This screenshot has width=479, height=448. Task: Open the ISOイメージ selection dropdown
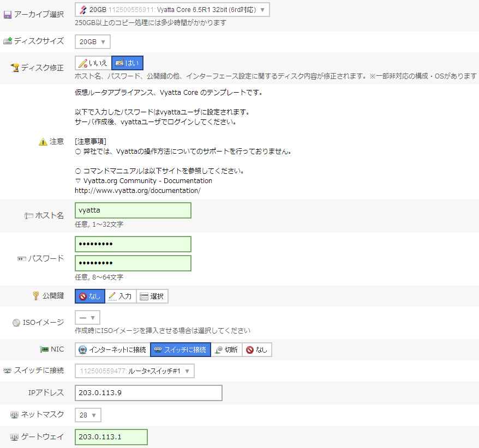click(x=87, y=317)
